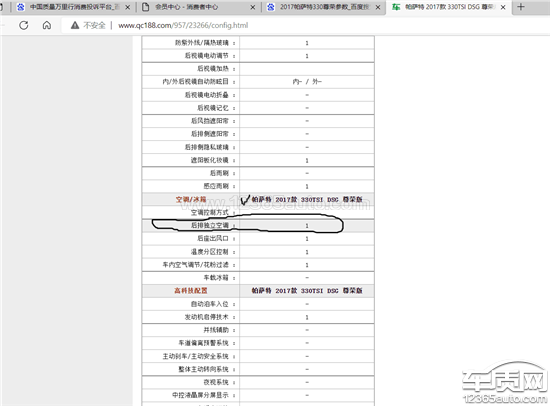Screen dimensions: 550x406
Task: Click the browser reload icon
Action: (24, 25)
